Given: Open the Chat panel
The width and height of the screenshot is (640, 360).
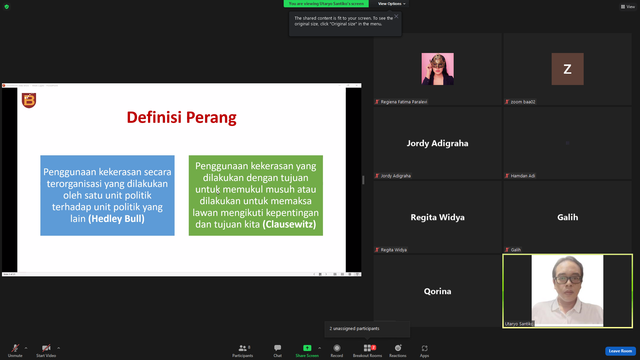Looking at the screenshot, I should 278,350.
